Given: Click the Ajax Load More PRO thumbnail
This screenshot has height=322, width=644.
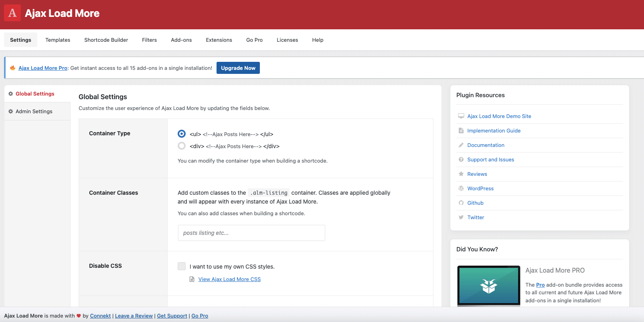Looking at the screenshot, I should pyautogui.click(x=489, y=285).
